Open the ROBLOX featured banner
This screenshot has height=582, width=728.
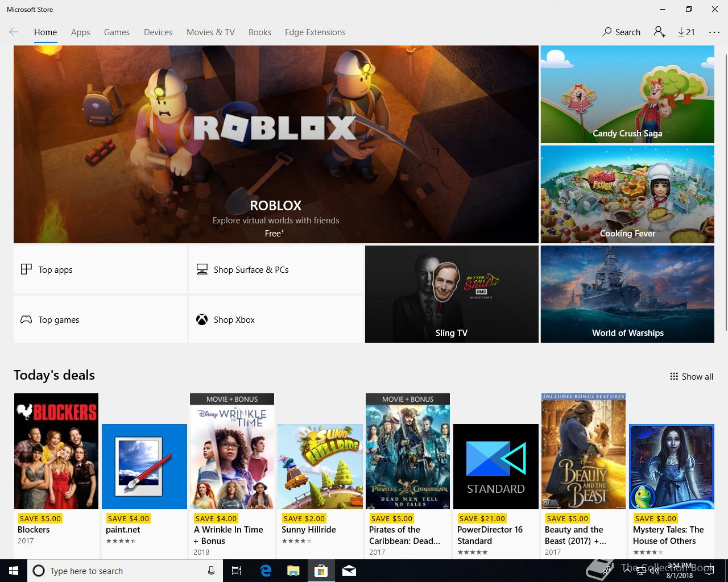pyautogui.click(x=276, y=144)
